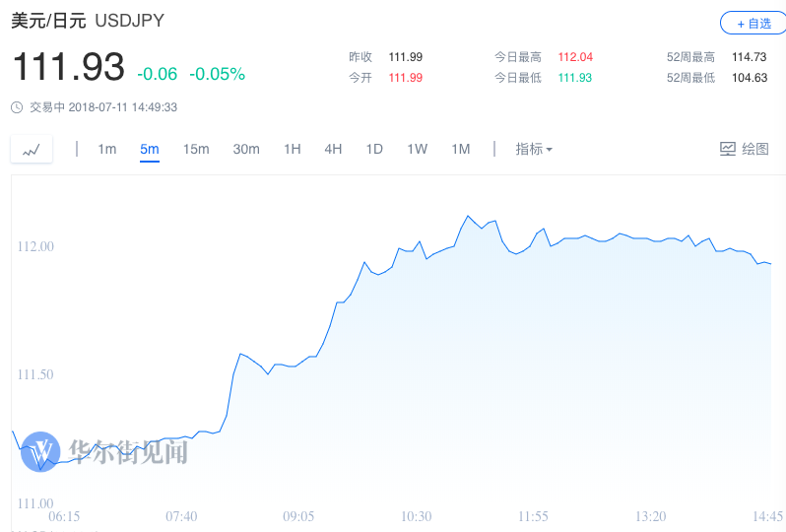Viewport: 786px width, 532px height.
Task: Choose the 1W weekly interval
Action: click(x=418, y=149)
